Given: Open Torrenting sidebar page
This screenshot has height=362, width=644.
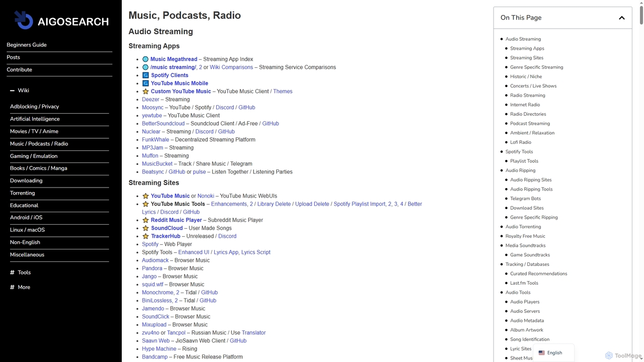Looking at the screenshot, I should point(23,193).
